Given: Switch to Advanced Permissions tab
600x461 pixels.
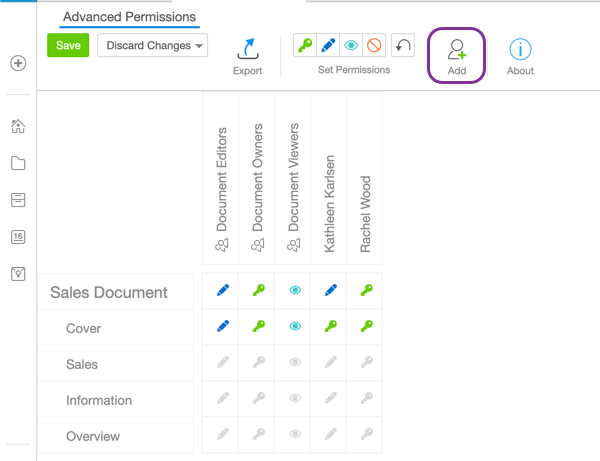Looking at the screenshot, I should click(127, 17).
